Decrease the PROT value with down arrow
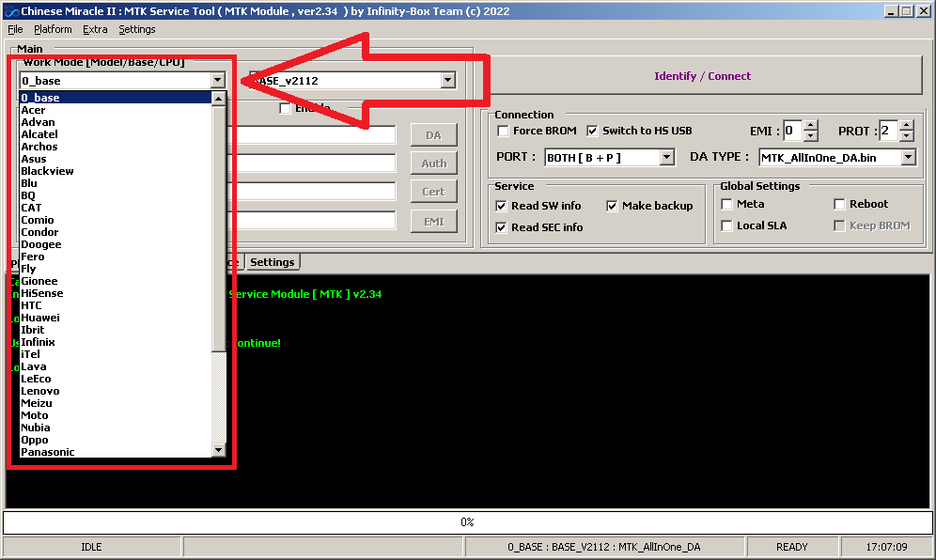Screen dimensions: 936x560 906,136
